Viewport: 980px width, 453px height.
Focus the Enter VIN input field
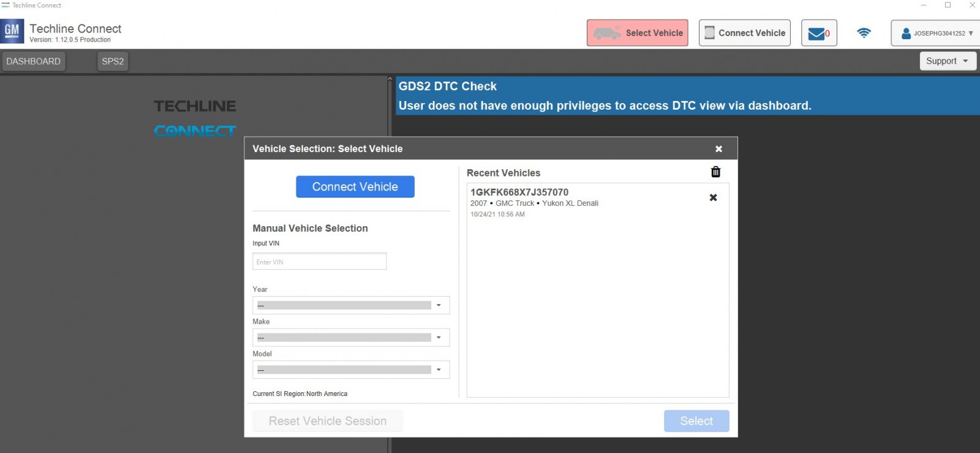tap(320, 262)
